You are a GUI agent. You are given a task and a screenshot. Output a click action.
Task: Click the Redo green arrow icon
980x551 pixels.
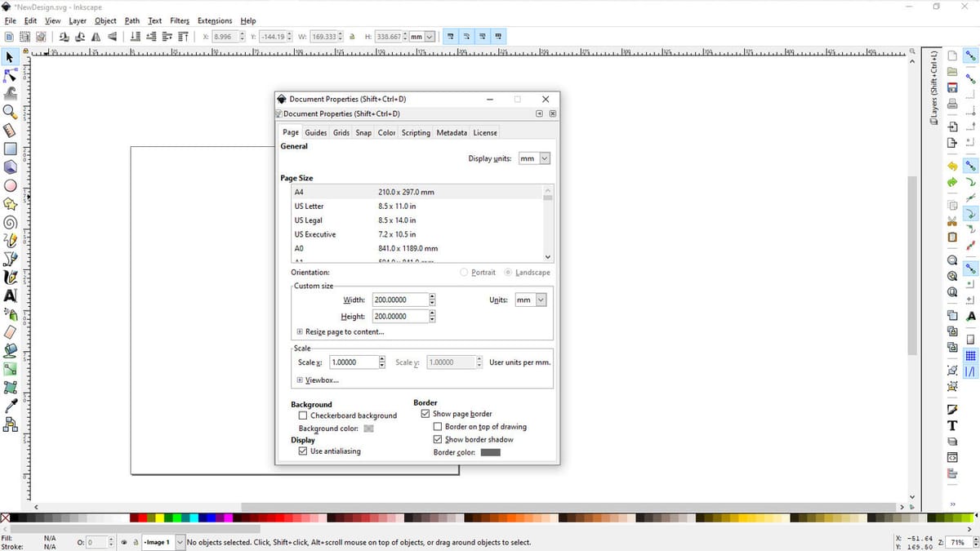point(952,182)
